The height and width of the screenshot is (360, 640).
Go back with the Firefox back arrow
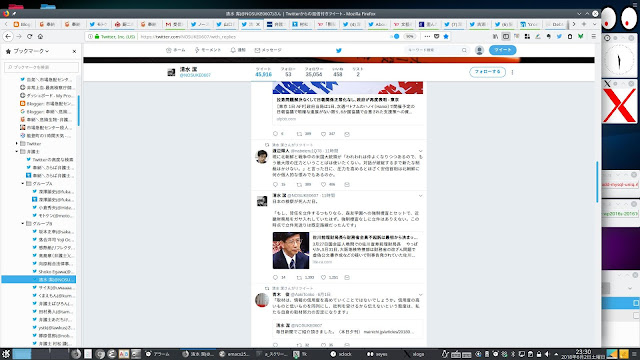click(8, 36)
